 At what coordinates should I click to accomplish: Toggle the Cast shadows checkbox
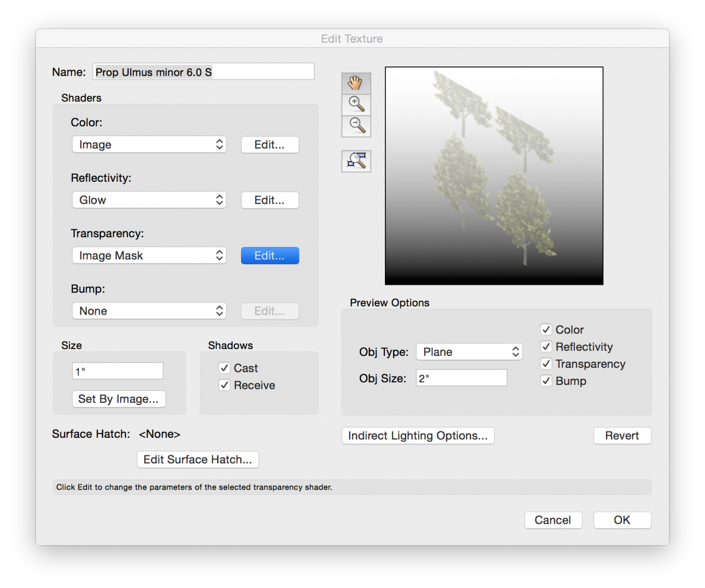click(224, 368)
